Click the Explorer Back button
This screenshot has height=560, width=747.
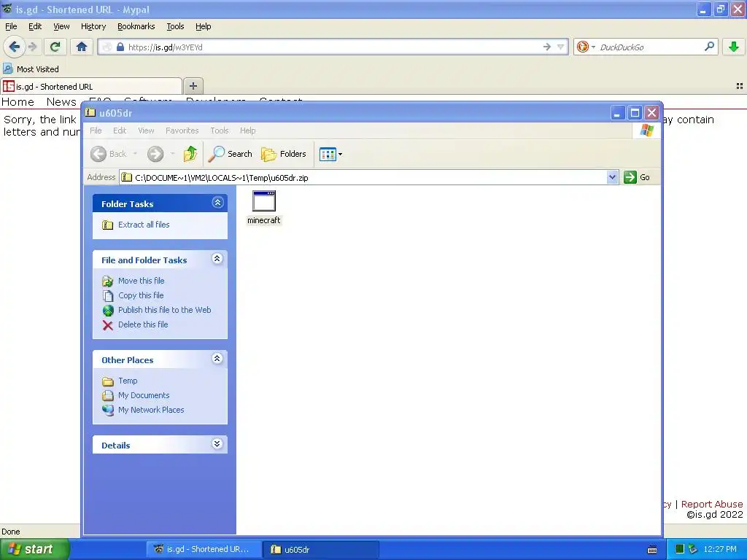pyautogui.click(x=109, y=154)
